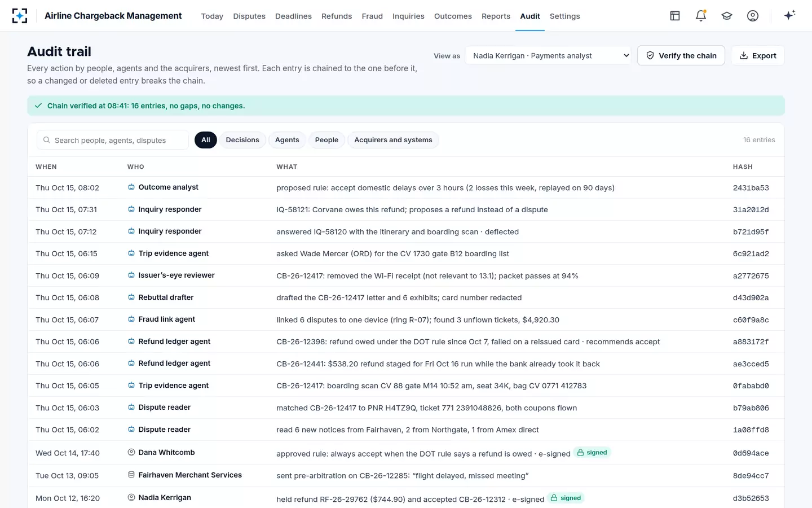Select the All filter chip
The image size is (812, 508).
206,140
